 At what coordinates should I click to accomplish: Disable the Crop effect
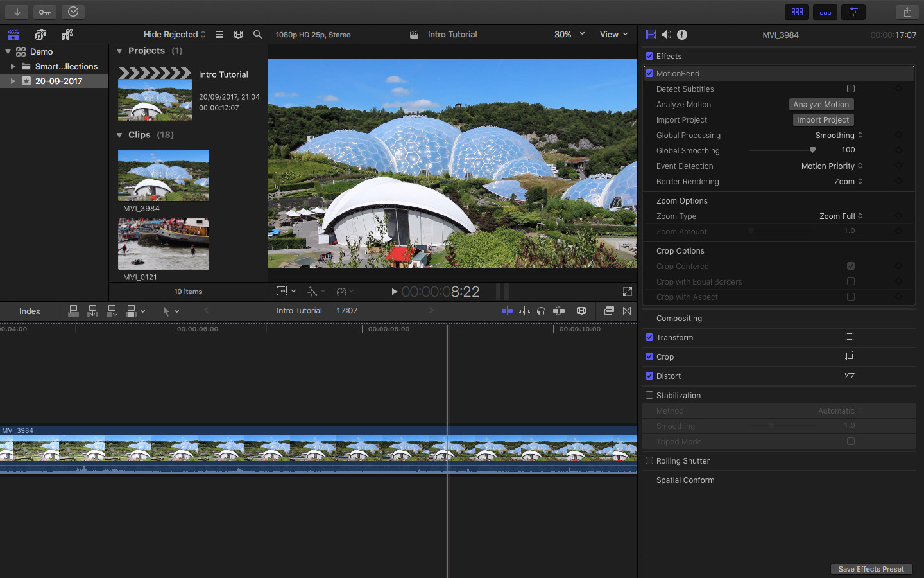649,356
